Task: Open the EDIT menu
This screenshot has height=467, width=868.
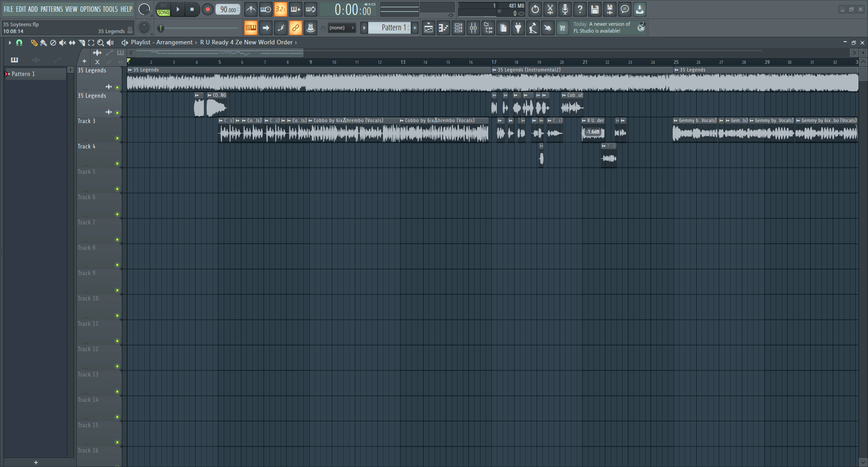Action: point(21,9)
